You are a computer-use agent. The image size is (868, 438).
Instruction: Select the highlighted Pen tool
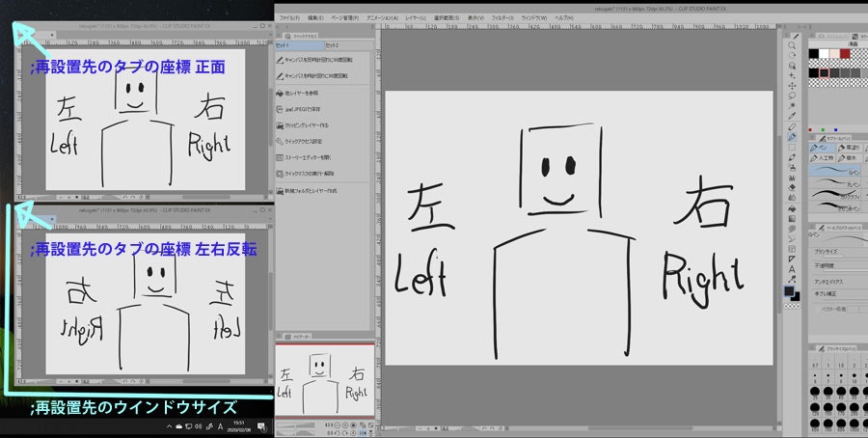click(792, 137)
